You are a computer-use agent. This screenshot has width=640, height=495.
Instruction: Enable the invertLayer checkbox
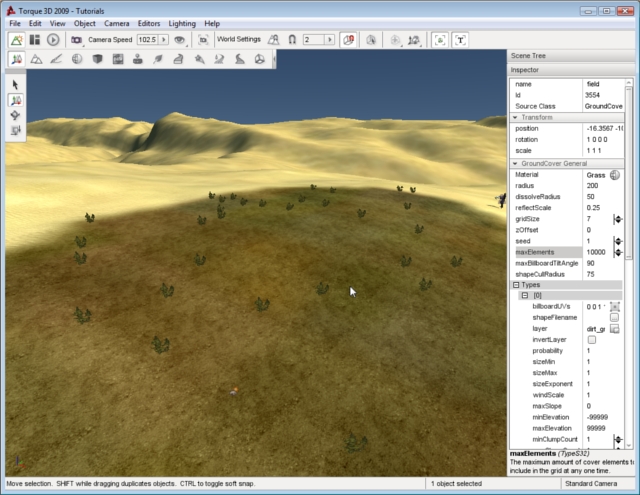591,340
